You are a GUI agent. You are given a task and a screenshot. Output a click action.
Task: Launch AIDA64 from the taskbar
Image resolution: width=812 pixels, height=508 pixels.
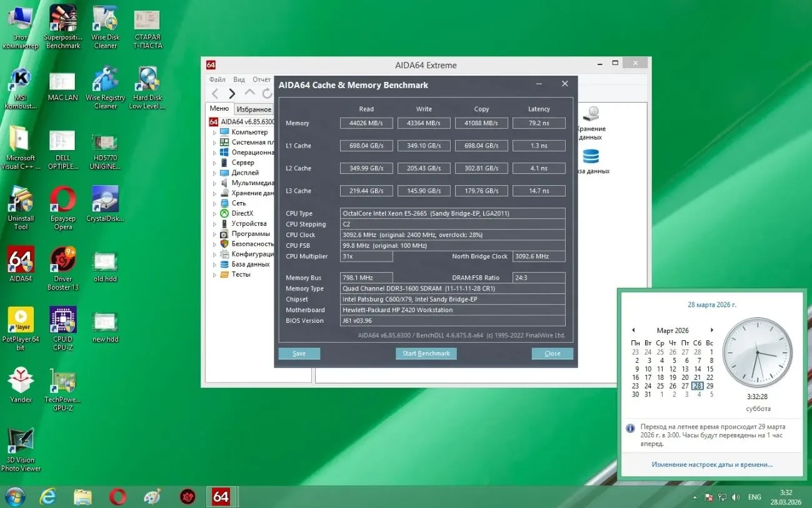pos(221,496)
